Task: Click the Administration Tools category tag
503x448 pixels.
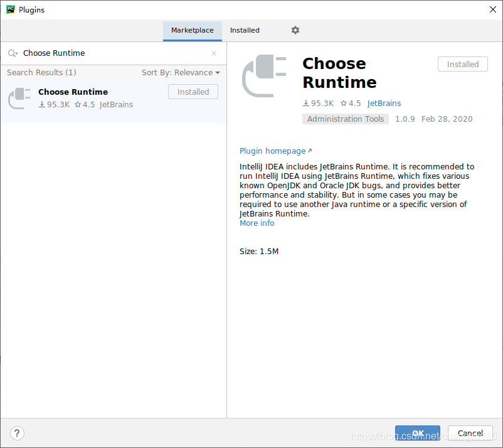Action: pyautogui.click(x=346, y=119)
